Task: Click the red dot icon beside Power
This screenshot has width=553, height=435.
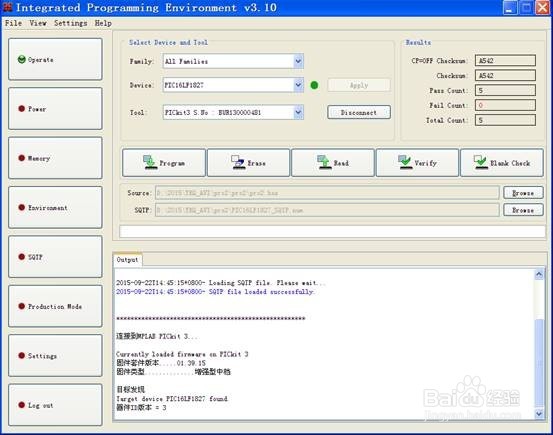Action: tap(22, 109)
